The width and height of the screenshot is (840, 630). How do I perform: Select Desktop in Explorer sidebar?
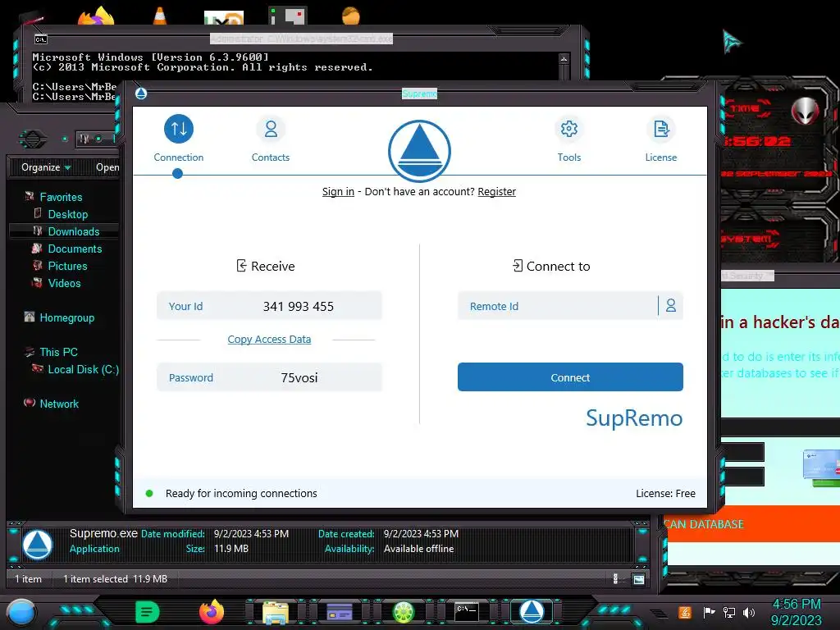(67, 214)
